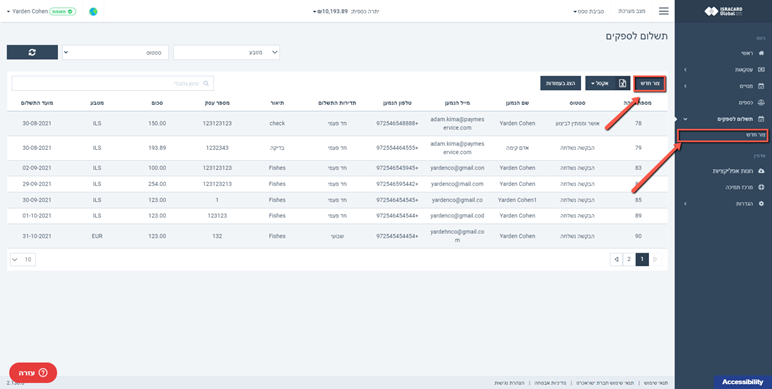772x389 pixels.
Task: Click the question mark icon on עזרה button
Action: coord(43,372)
